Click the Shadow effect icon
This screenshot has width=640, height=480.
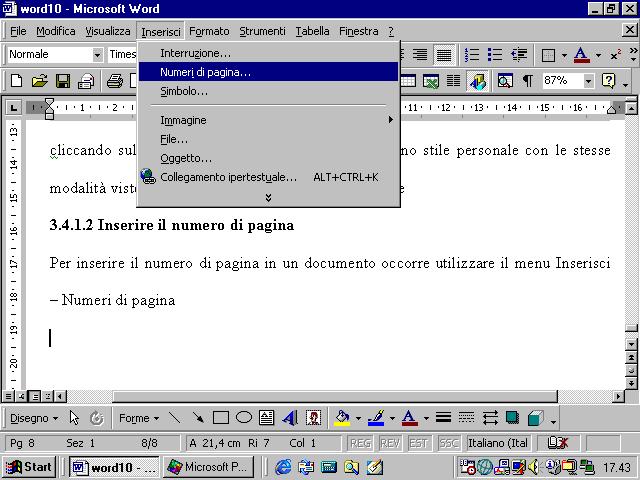point(512,418)
